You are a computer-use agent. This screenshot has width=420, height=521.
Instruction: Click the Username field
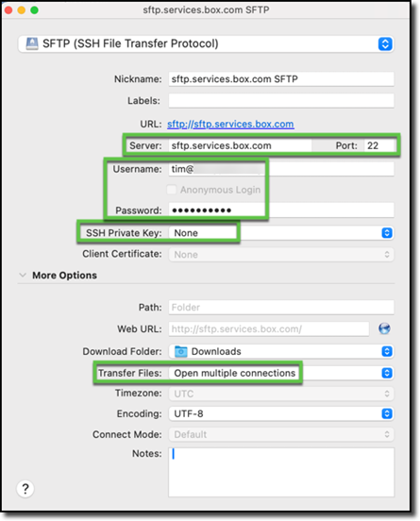coord(281,169)
